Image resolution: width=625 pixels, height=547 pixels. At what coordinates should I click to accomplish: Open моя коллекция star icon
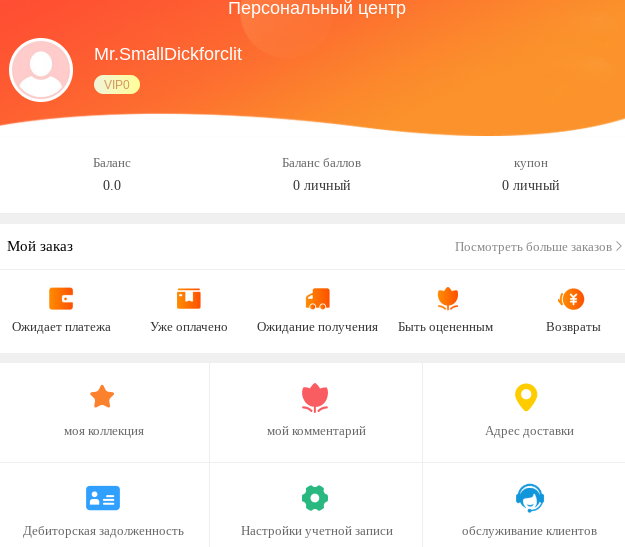click(x=102, y=397)
